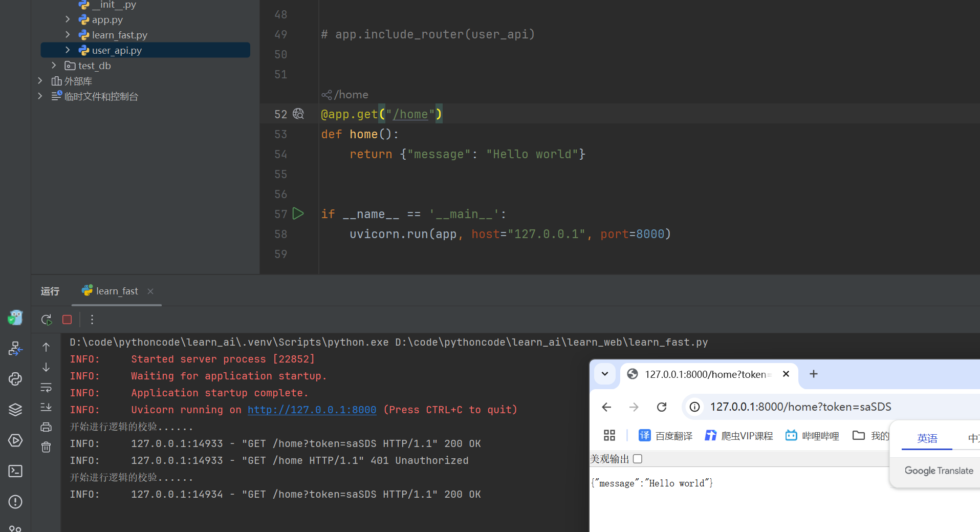This screenshot has width=980, height=532.
Task: Open run toolbar more options menu
Action: tap(92, 320)
